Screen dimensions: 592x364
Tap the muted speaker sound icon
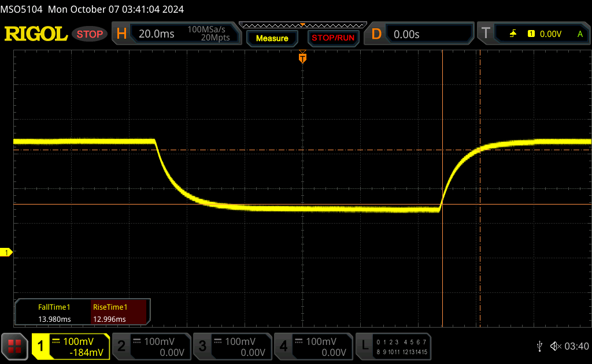(x=555, y=346)
